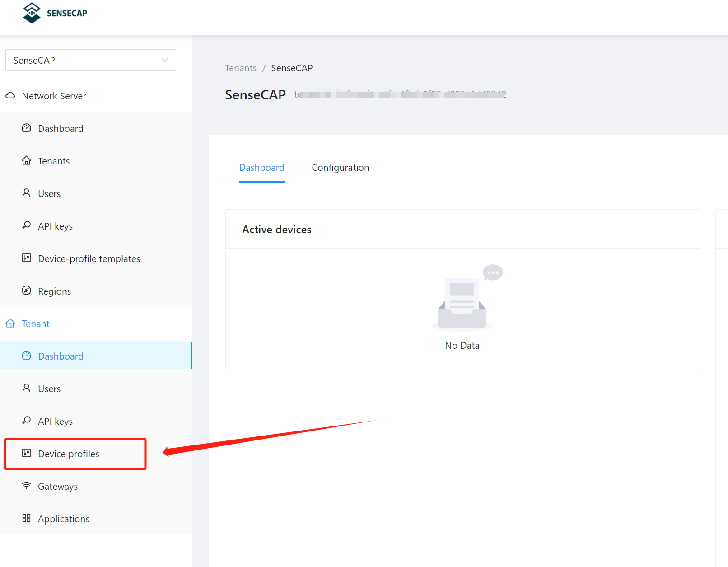
Task: Open Network Server Dashboard menu item
Action: click(96, 128)
